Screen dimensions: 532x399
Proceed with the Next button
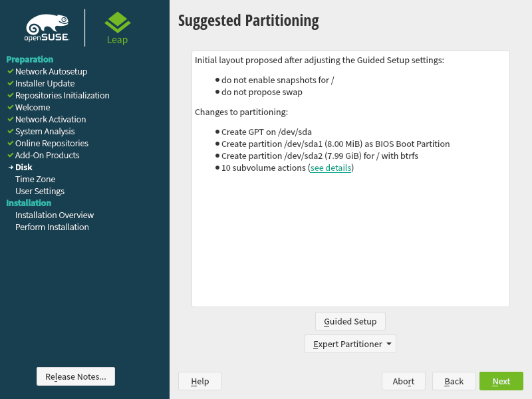tap(501, 381)
